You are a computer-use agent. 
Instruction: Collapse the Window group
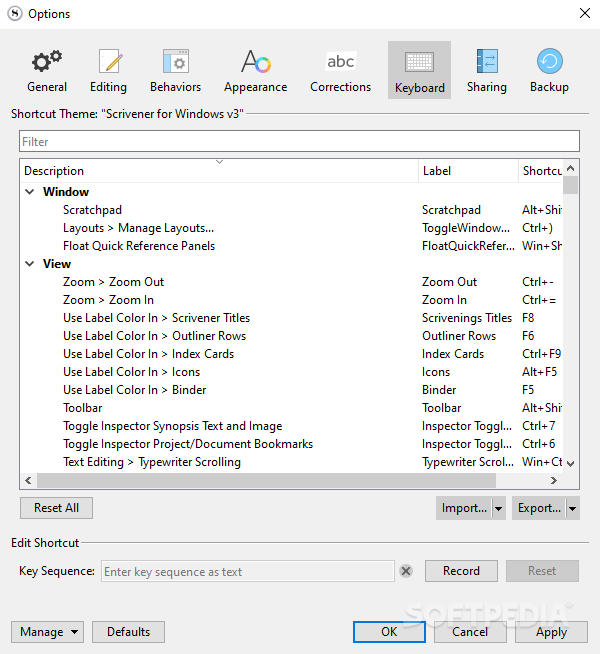tap(30, 192)
